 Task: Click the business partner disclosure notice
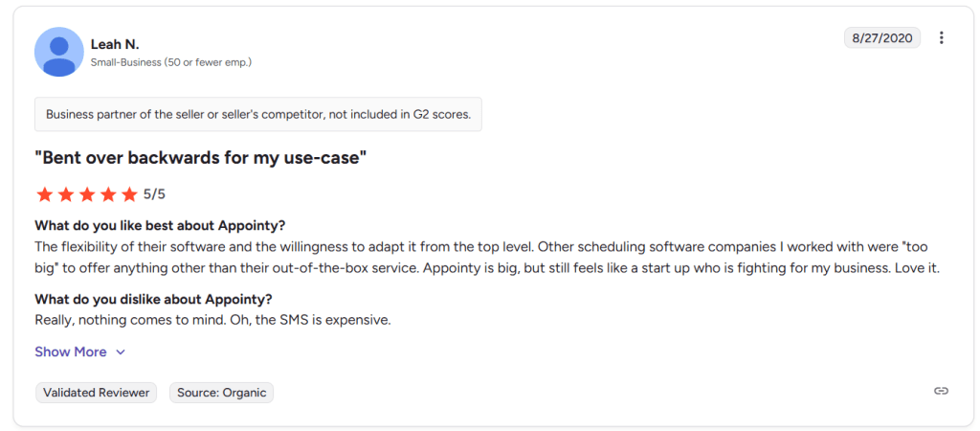pos(258,114)
